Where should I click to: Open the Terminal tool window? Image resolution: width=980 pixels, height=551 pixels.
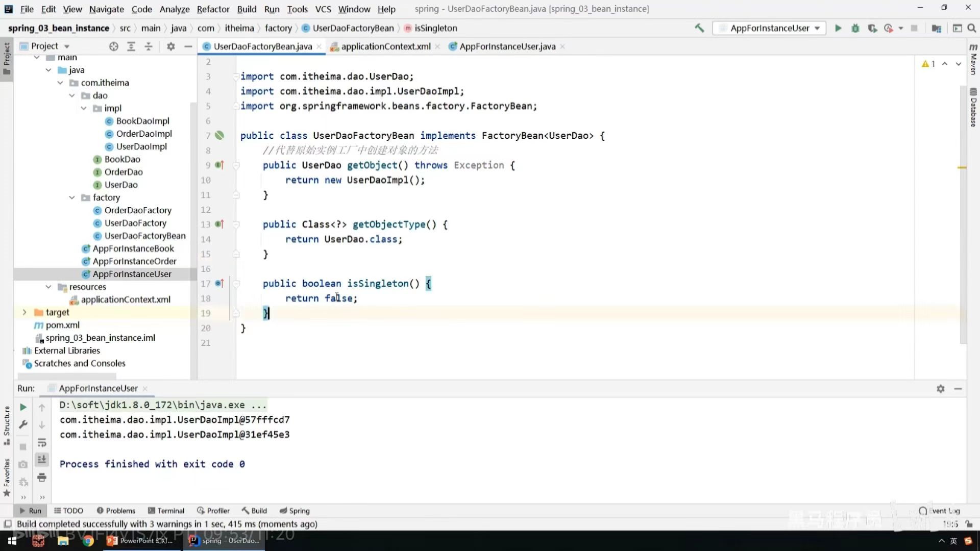click(166, 511)
